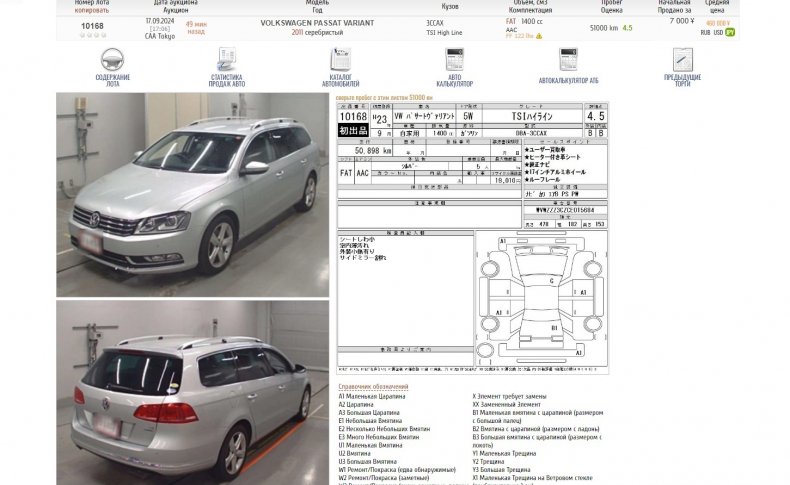Click the Статистика продаж авто label
Image resolution: width=790 pixels, height=485 pixels.
227,81
